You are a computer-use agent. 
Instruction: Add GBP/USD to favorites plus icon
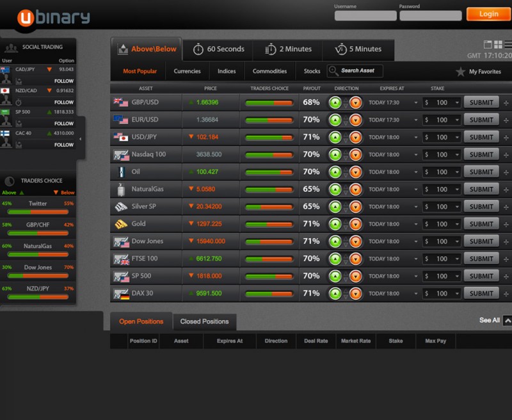pyautogui.click(x=506, y=103)
